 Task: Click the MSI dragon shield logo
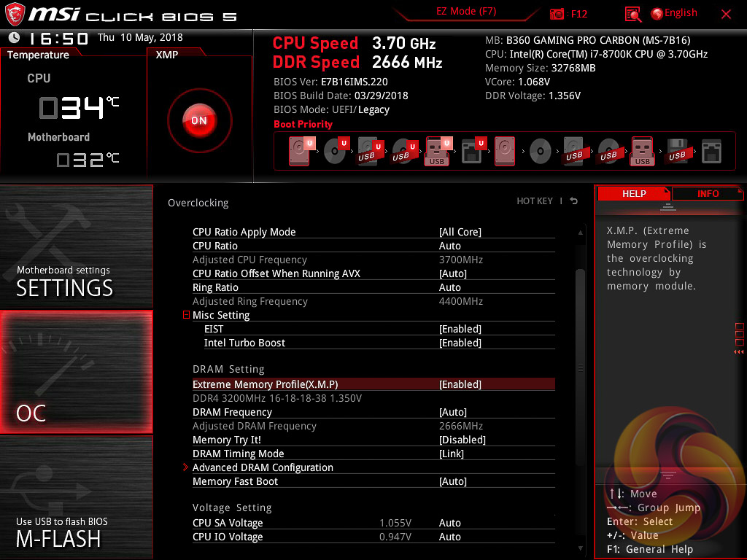click(x=15, y=15)
